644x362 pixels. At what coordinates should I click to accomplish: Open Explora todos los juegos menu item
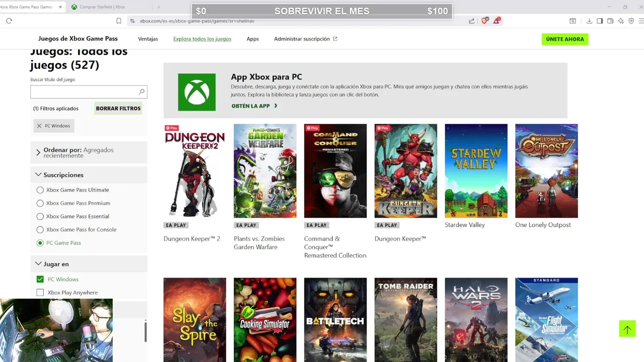[202, 39]
